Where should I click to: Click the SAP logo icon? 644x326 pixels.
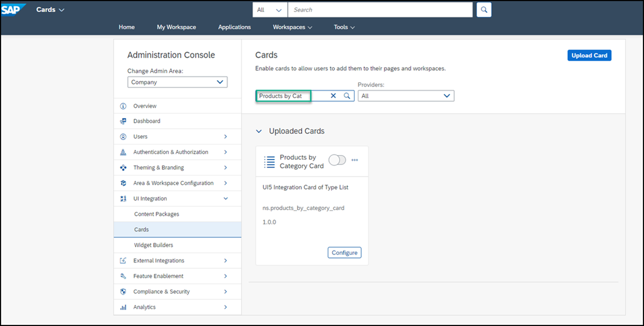coord(13,10)
